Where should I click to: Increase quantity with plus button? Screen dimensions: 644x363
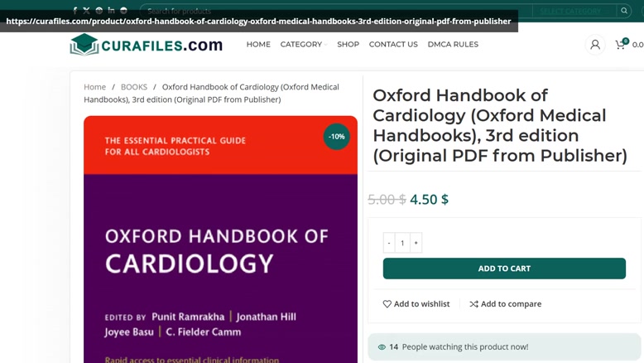416,243
